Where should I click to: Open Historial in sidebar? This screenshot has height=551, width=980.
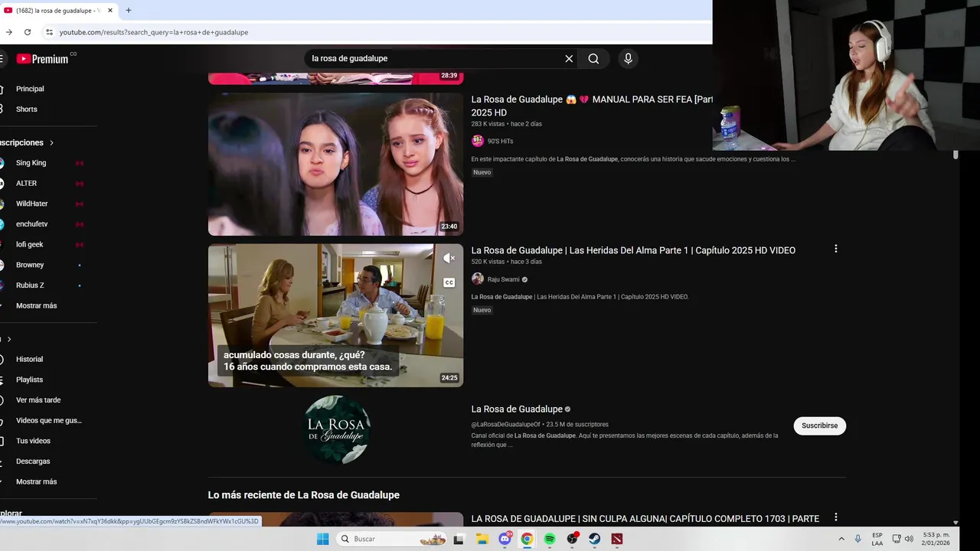29,359
